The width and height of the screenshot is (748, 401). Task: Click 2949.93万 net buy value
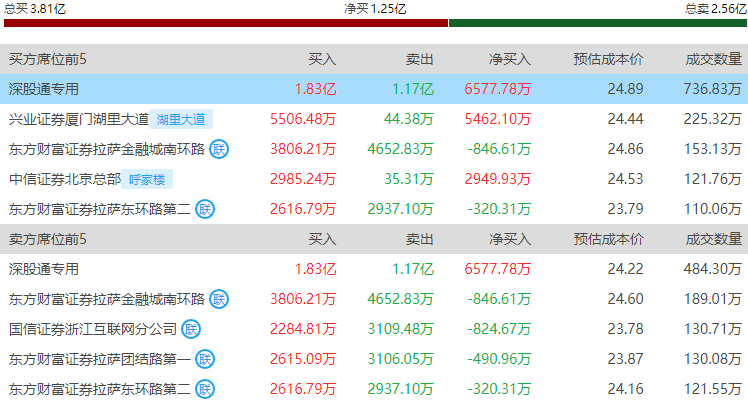pyautogui.click(x=498, y=179)
